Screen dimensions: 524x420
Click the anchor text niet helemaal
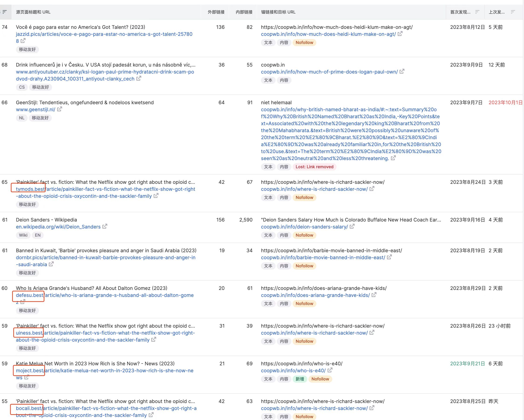coord(276,102)
